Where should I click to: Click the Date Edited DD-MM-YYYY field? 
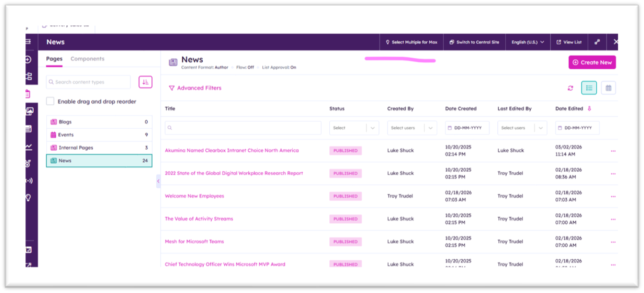coord(577,128)
